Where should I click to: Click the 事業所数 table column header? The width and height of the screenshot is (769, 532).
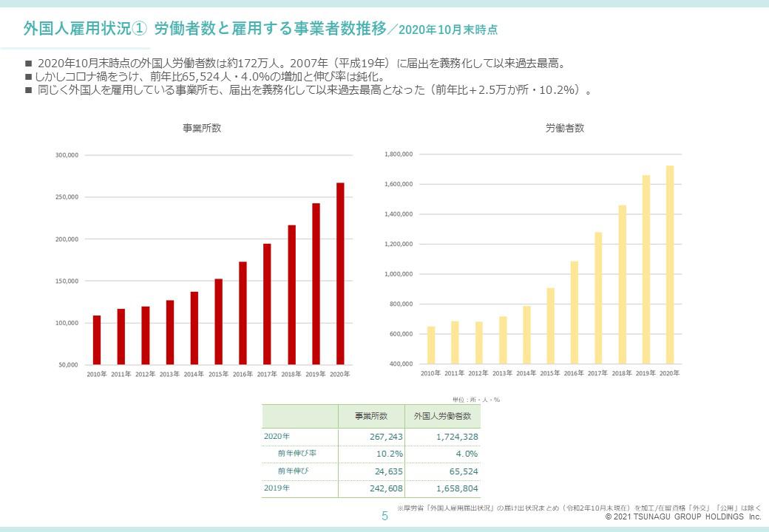click(371, 416)
